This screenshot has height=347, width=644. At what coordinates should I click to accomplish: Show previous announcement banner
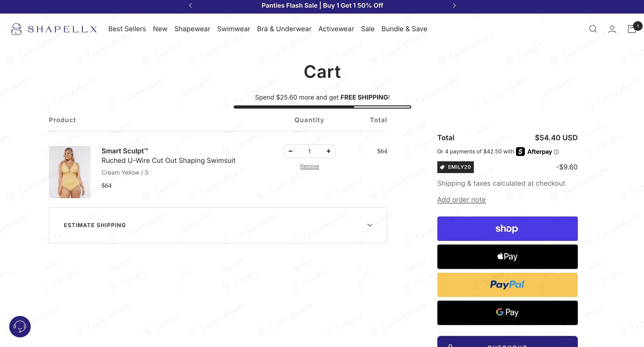[x=190, y=6]
